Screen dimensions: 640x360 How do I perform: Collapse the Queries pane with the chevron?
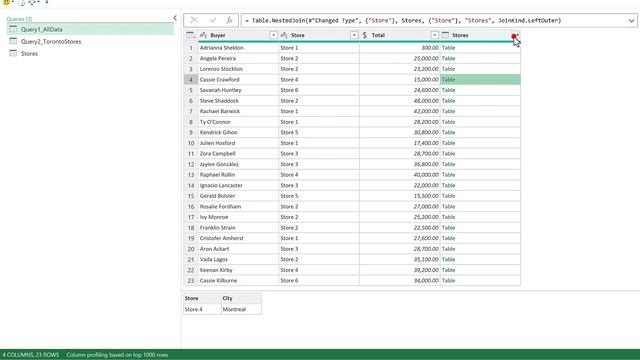click(x=175, y=18)
